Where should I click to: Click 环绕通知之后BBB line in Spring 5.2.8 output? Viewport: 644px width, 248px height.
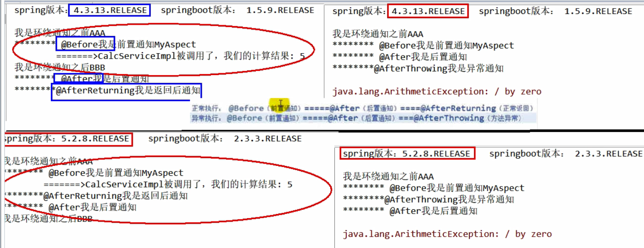click(x=48, y=219)
